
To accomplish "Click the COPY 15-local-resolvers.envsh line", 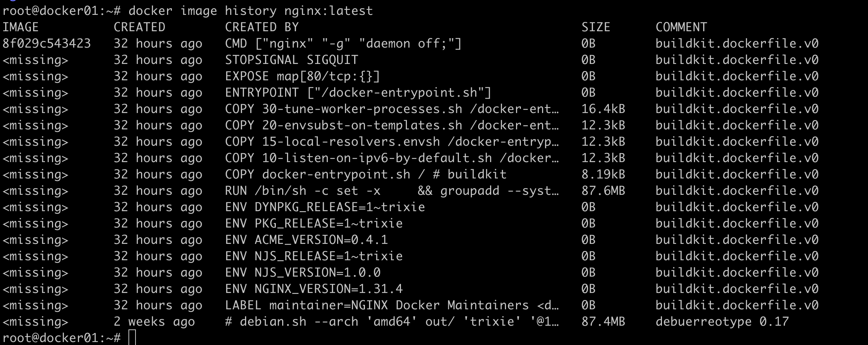I will pos(392,142).
